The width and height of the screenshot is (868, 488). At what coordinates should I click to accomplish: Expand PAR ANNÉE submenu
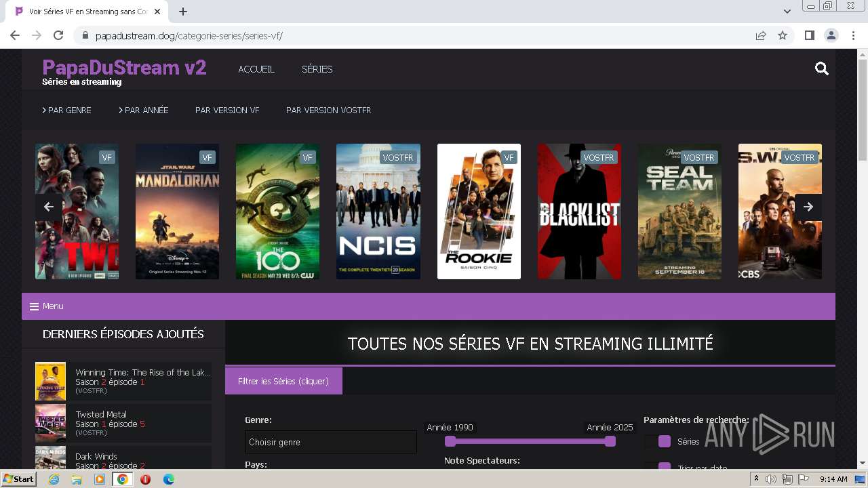pos(143,110)
